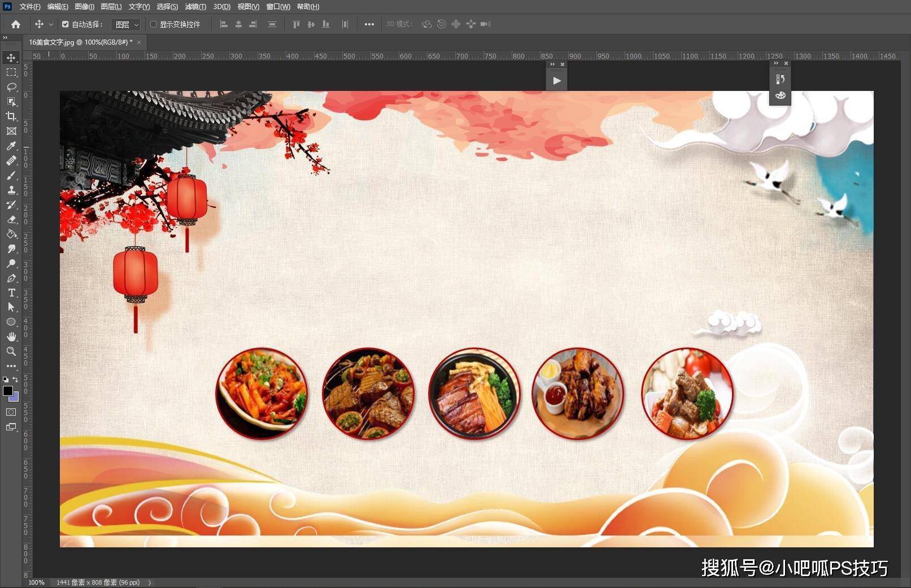
Task: Click the background color swatch
Action: [x=15, y=398]
